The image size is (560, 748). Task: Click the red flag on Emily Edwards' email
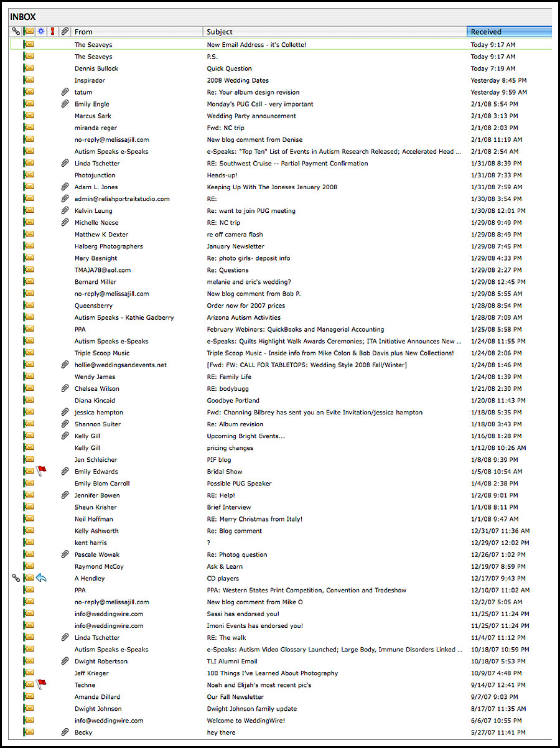coord(41,471)
